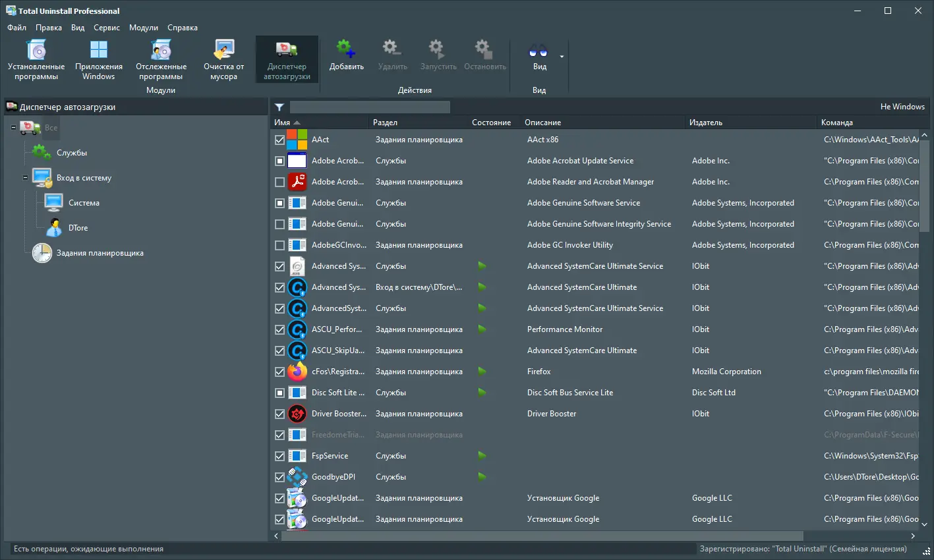The height and width of the screenshot is (560, 934).
Task: Collapse the Все tree node
Action: [13, 128]
